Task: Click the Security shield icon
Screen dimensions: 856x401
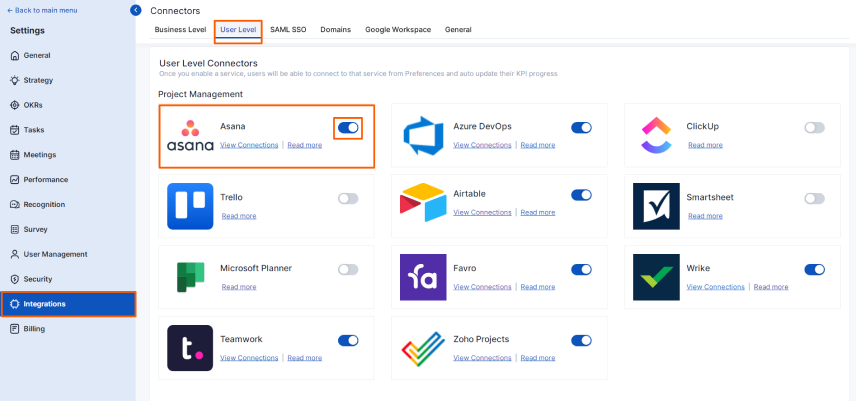Action: (x=15, y=279)
